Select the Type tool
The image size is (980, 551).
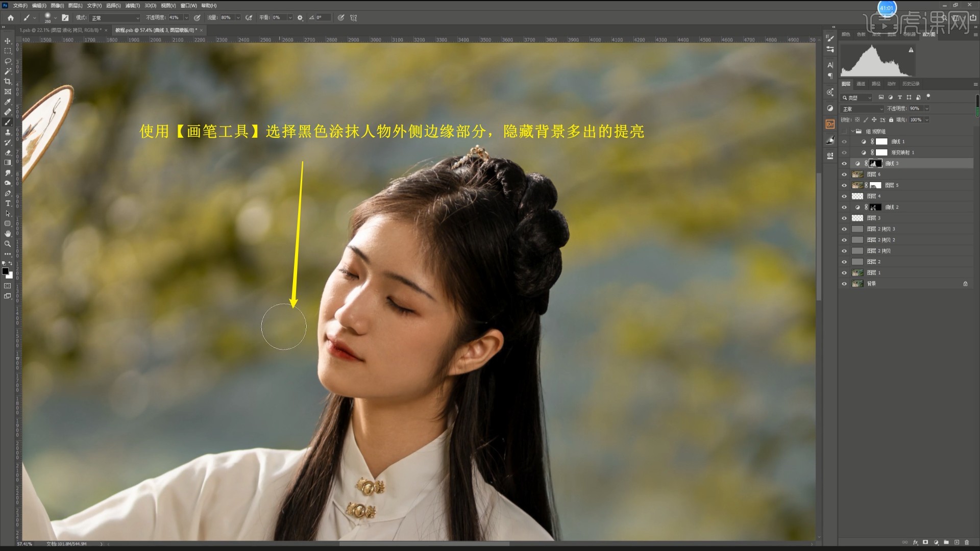[8, 204]
